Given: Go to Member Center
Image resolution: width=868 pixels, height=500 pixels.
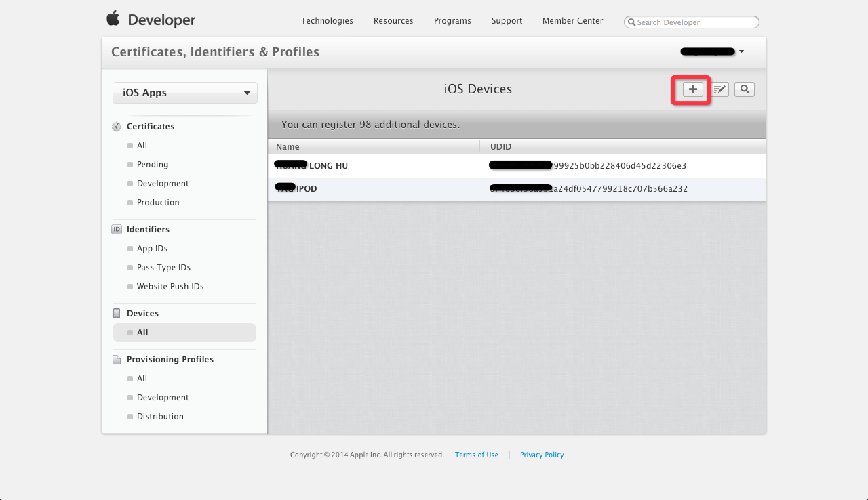Looking at the screenshot, I should (572, 21).
